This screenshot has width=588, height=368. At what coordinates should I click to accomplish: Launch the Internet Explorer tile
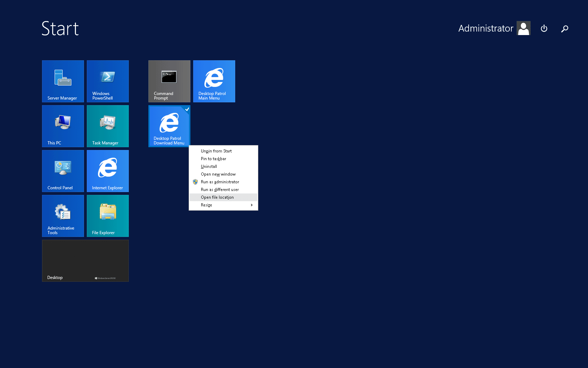point(108,171)
